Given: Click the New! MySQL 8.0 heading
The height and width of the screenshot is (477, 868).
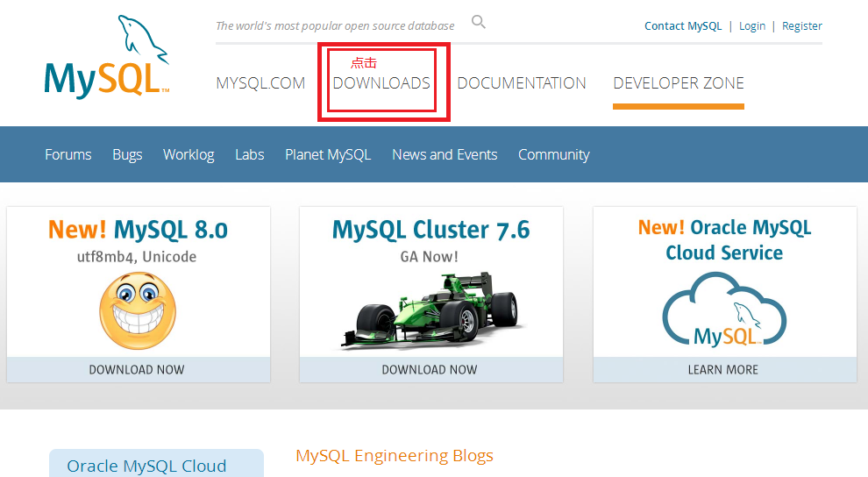Looking at the screenshot, I should coord(138,230).
